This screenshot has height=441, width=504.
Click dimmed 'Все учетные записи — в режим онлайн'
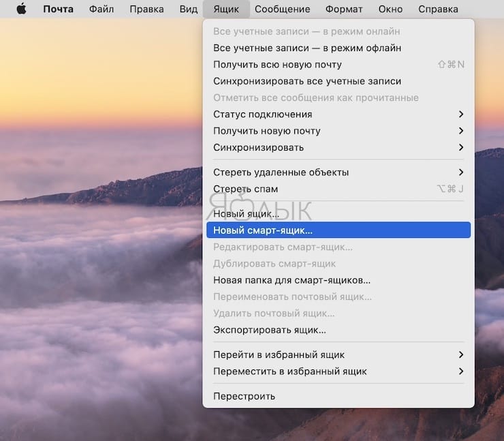pos(338,31)
